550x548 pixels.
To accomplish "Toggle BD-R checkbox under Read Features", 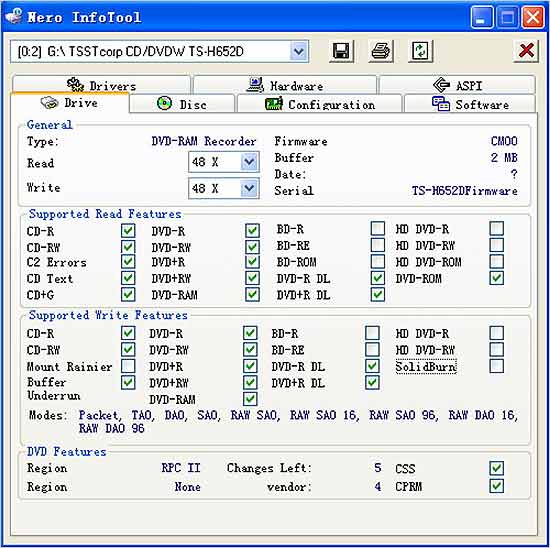I will pyautogui.click(x=377, y=228).
